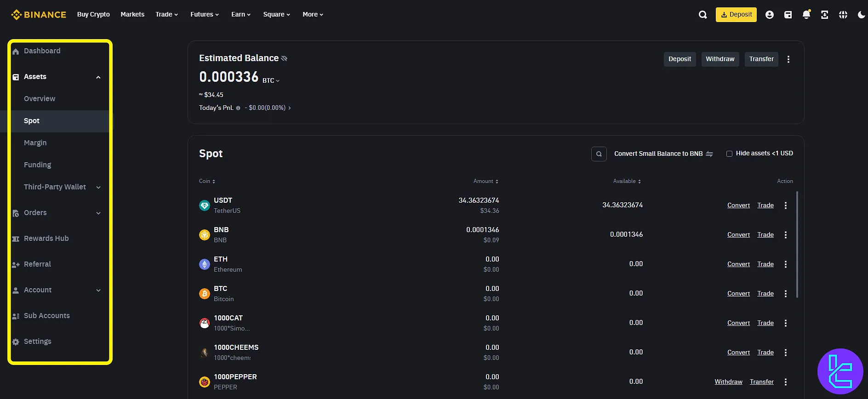Sort by Amount column
Image resolution: width=868 pixels, height=399 pixels.
click(486, 181)
